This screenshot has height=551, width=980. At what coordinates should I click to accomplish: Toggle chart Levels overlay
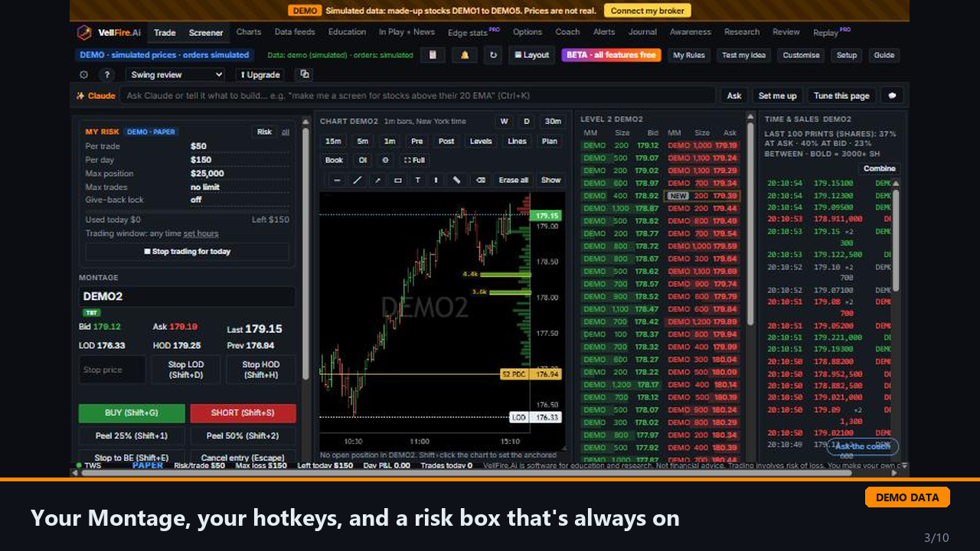click(481, 141)
